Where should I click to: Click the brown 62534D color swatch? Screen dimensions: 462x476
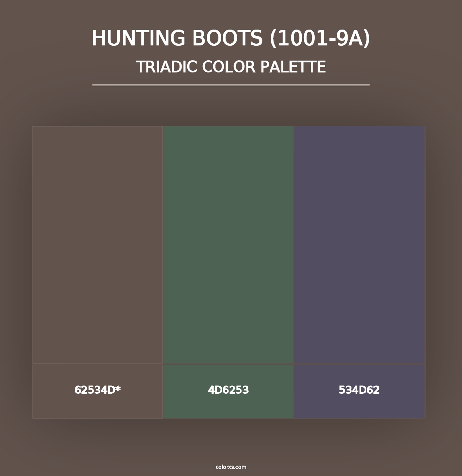[x=97, y=245]
